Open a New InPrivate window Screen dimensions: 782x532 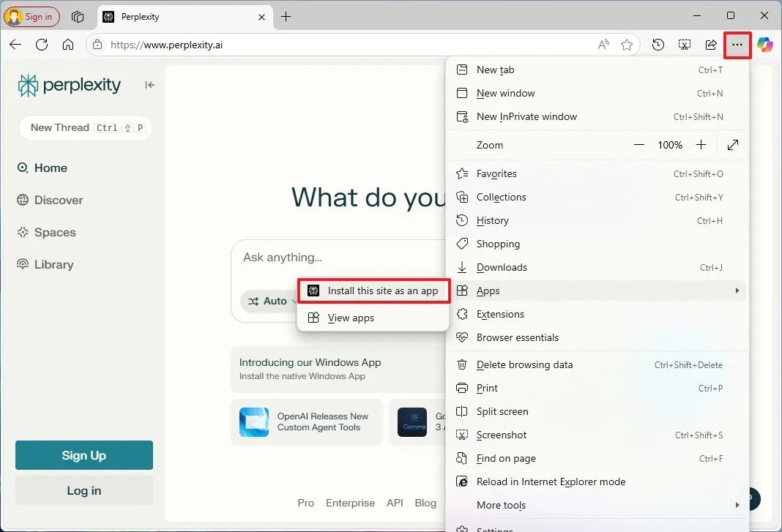(x=526, y=116)
